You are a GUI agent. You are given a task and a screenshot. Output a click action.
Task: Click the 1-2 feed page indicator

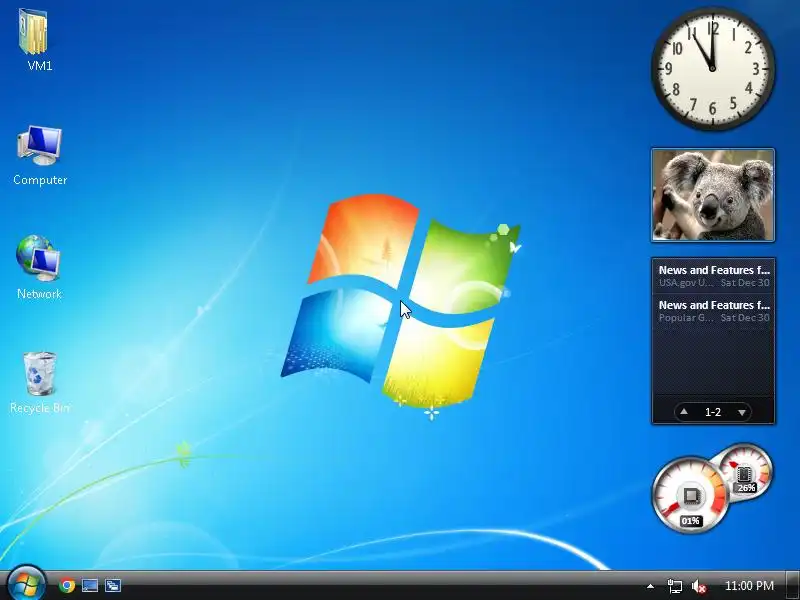click(713, 412)
